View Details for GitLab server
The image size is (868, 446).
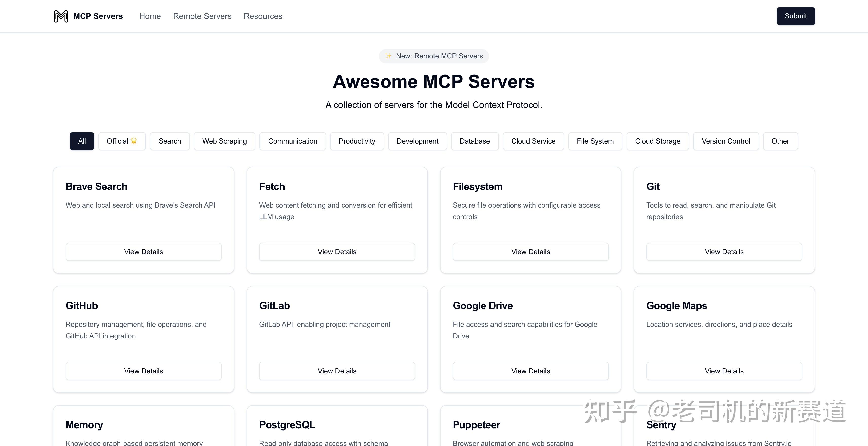point(337,371)
